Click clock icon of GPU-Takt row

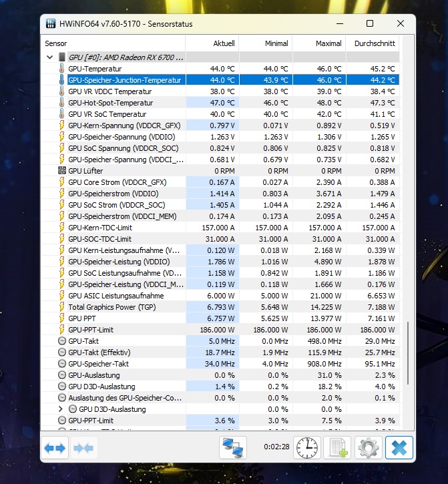pyautogui.click(x=62, y=341)
